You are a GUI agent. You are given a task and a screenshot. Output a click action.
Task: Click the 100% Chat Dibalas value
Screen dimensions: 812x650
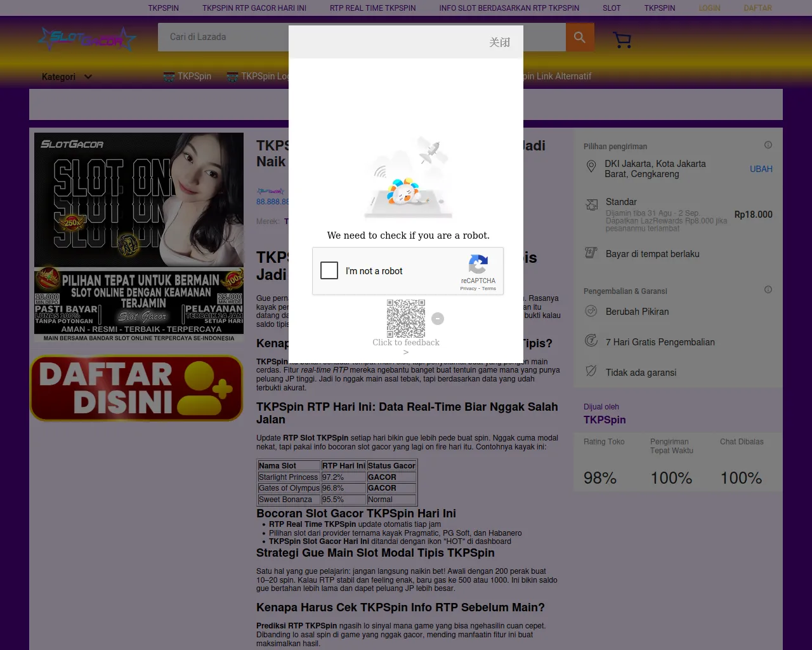tap(741, 478)
